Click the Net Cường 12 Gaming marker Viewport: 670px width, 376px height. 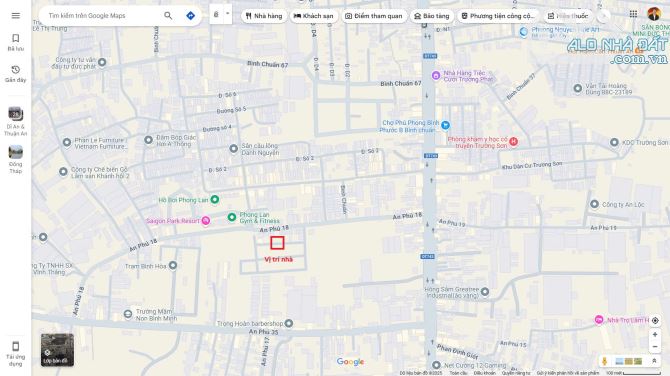(436, 365)
